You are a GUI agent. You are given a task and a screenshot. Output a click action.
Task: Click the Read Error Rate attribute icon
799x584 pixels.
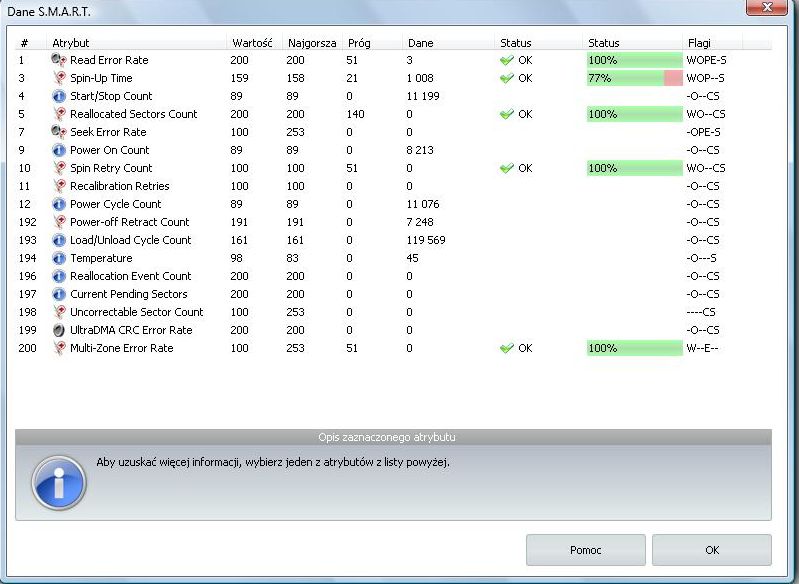point(58,60)
